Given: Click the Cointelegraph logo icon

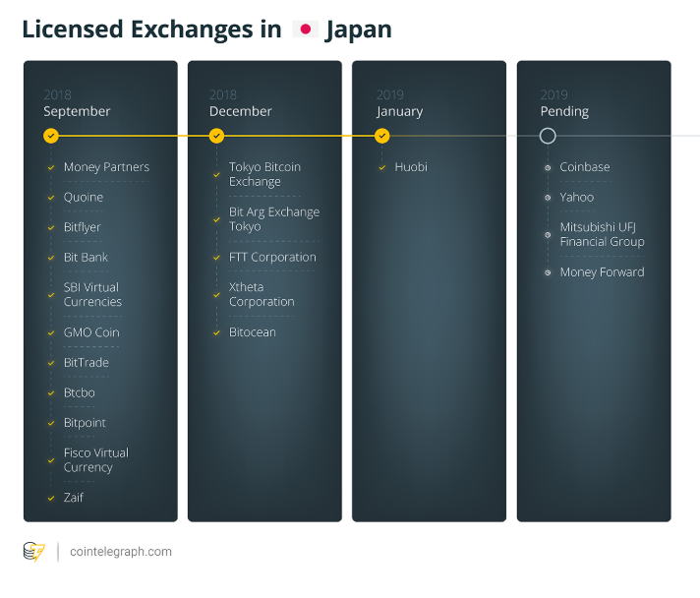Looking at the screenshot, I should coord(34,552).
